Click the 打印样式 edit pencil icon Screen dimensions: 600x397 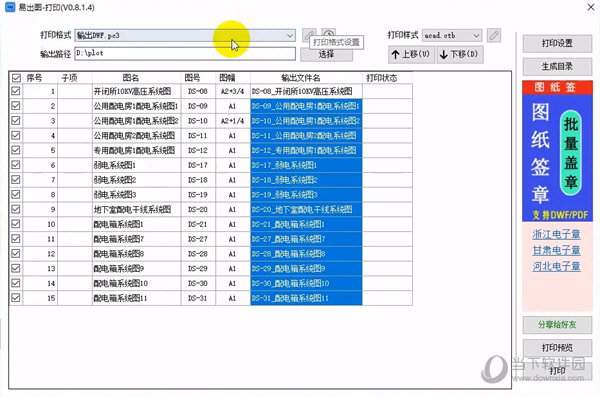[494, 36]
